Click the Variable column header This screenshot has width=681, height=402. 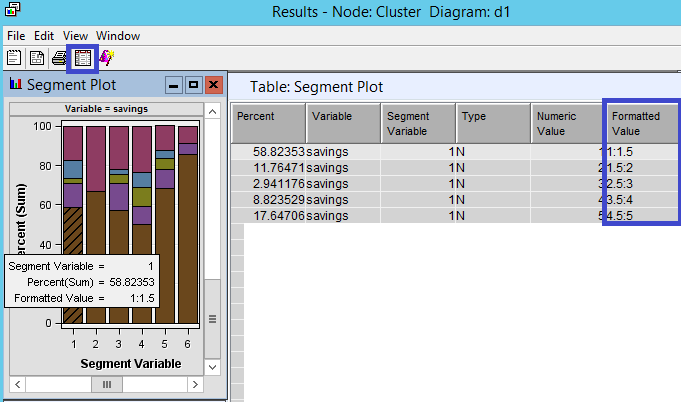[344, 123]
